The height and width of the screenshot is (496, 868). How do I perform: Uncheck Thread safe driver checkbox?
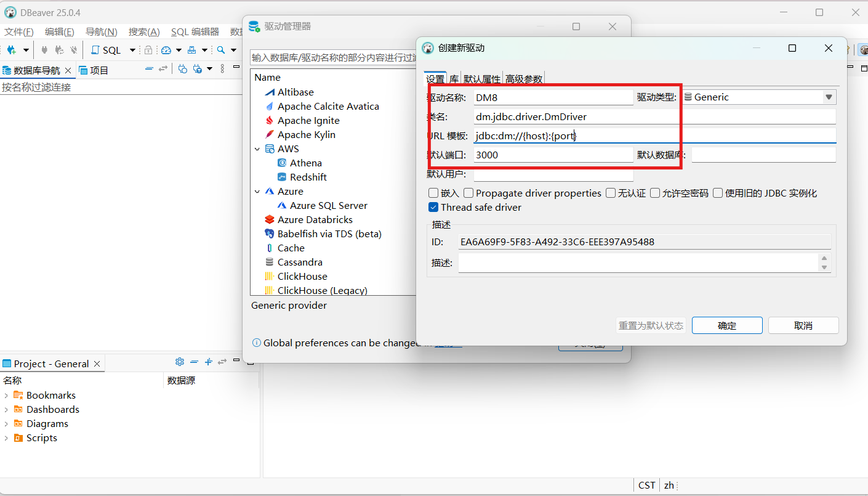(x=433, y=207)
